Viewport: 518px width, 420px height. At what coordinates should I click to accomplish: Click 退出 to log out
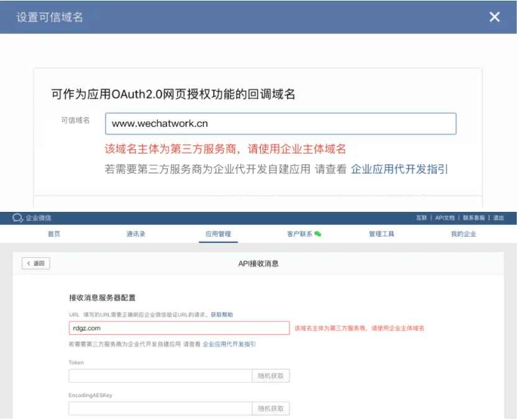tap(498, 217)
